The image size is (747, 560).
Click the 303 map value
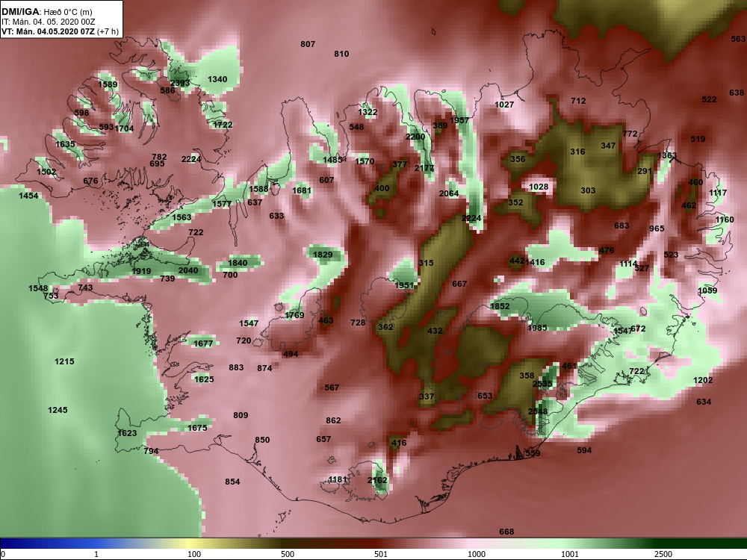pyautogui.click(x=588, y=190)
